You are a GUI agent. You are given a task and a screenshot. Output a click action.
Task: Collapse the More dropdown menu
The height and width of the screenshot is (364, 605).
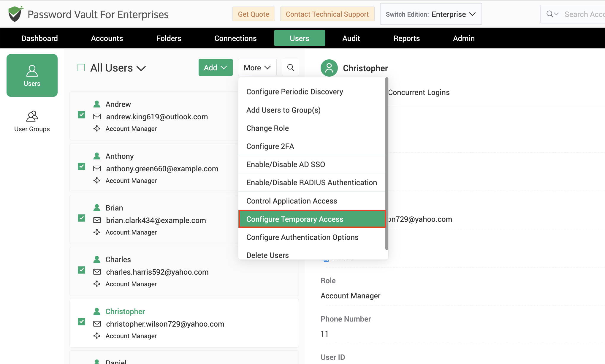[257, 67]
